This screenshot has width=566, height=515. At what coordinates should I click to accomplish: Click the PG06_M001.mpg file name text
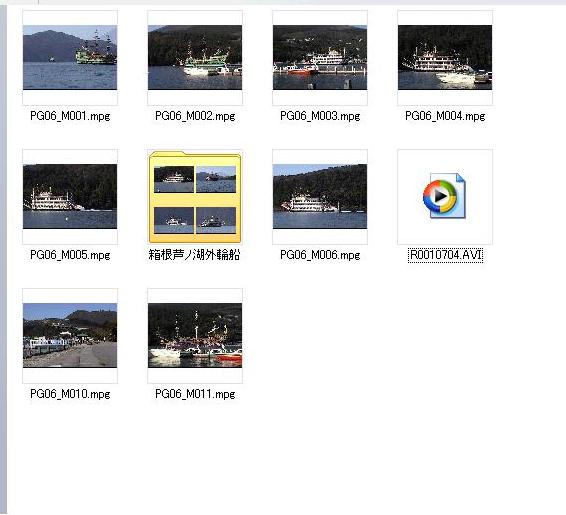coord(70,116)
